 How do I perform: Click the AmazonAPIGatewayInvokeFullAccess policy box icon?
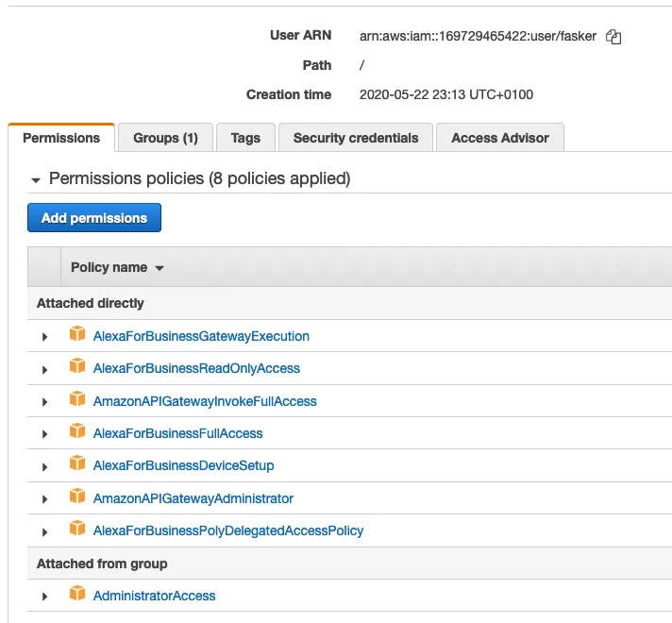click(77, 399)
